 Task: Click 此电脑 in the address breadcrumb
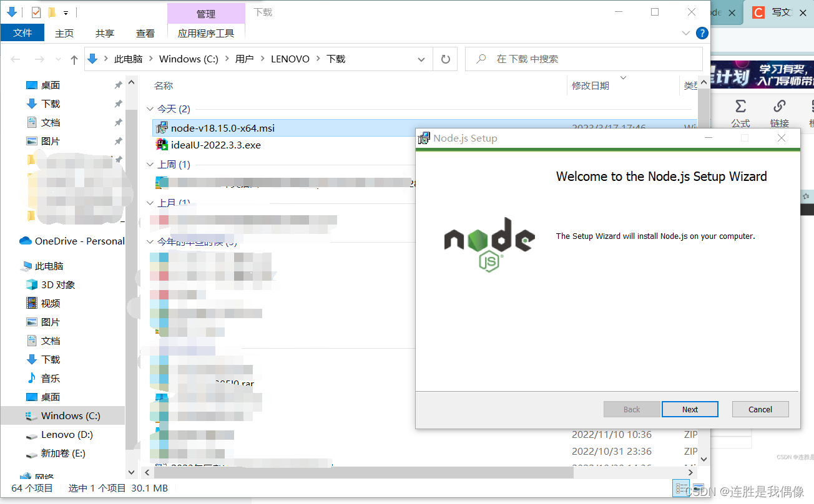[128, 59]
